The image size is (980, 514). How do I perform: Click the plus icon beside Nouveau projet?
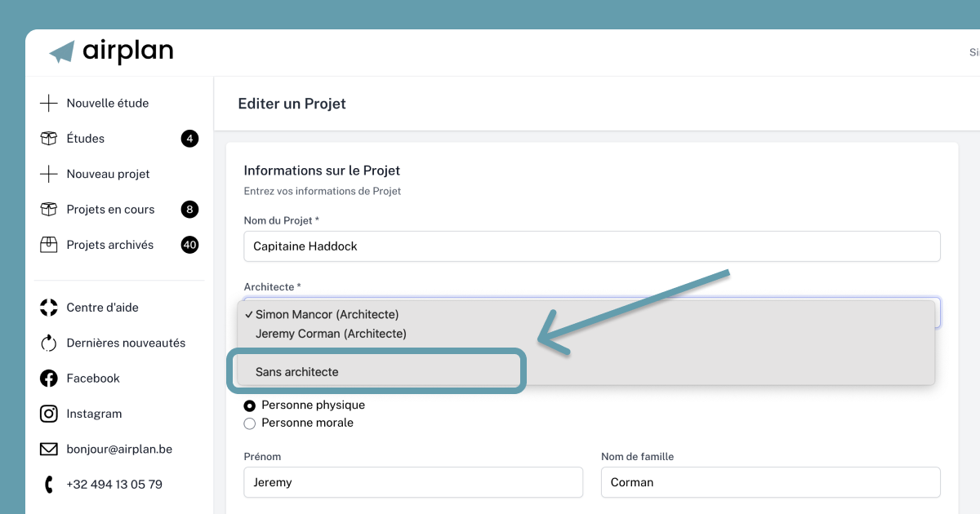pos(49,174)
